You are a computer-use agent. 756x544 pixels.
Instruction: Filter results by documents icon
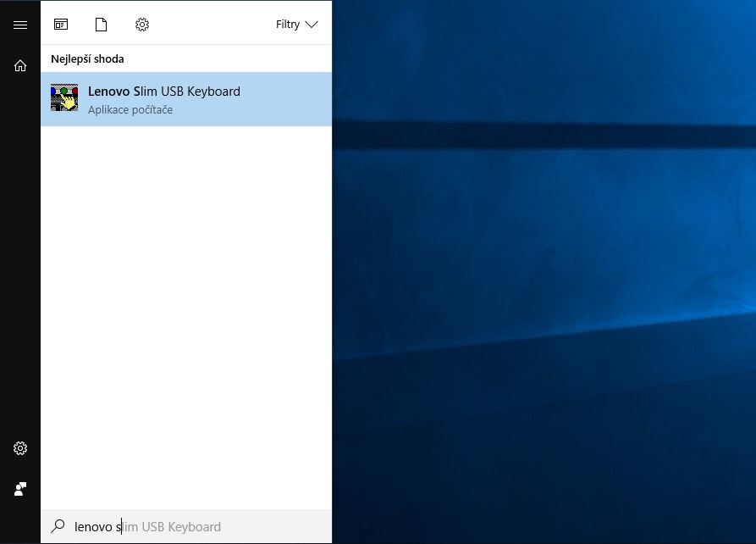[102, 25]
